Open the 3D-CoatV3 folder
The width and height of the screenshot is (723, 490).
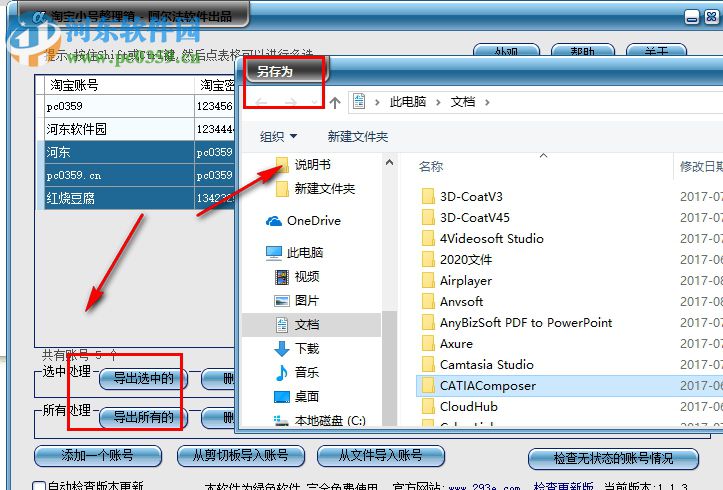462,197
